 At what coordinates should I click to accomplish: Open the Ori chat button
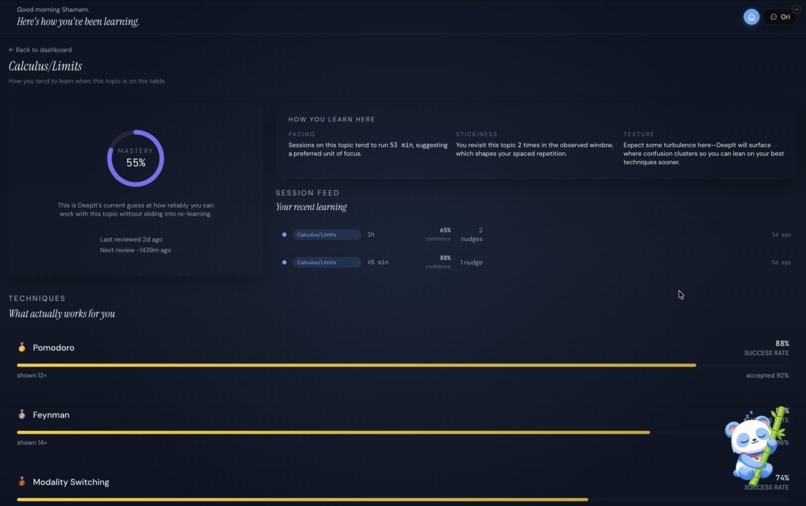point(780,17)
